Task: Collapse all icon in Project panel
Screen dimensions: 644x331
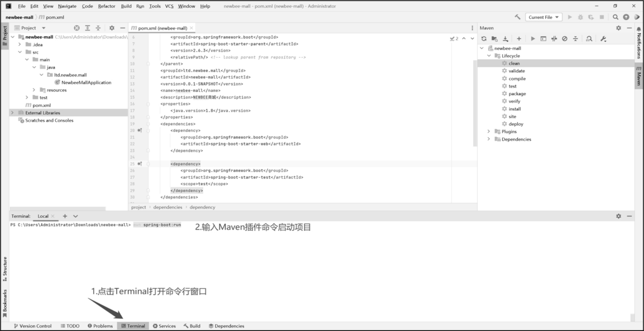Action: point(98,28)
